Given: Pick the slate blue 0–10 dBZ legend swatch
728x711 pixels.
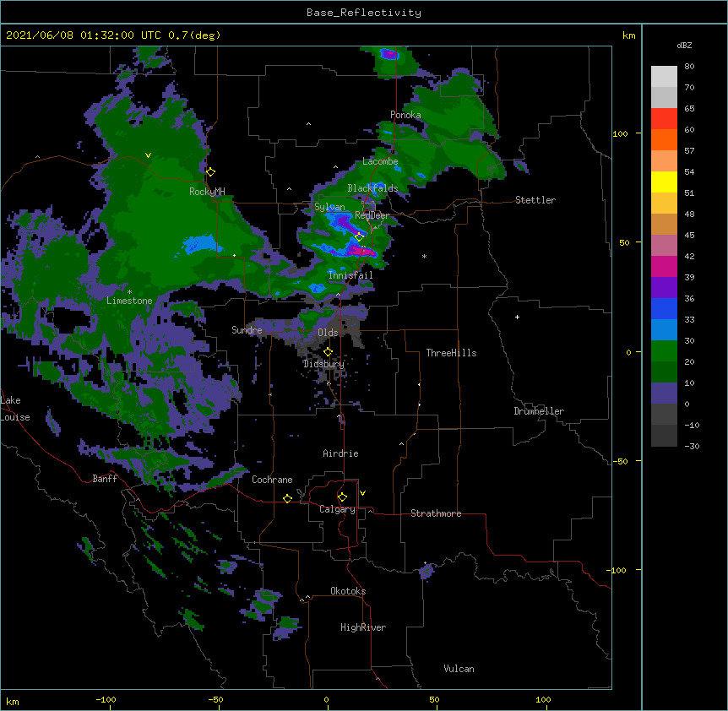Looking at the screenshot, I should tap(664, 393).
